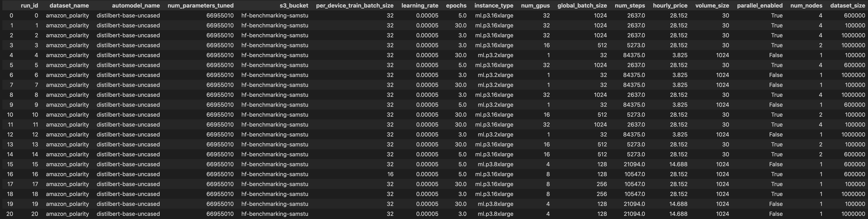This screenshot has height=219, width=868.
Task: Click the num_nodes value 4 in row 2
Action: [x=820, y=35]
